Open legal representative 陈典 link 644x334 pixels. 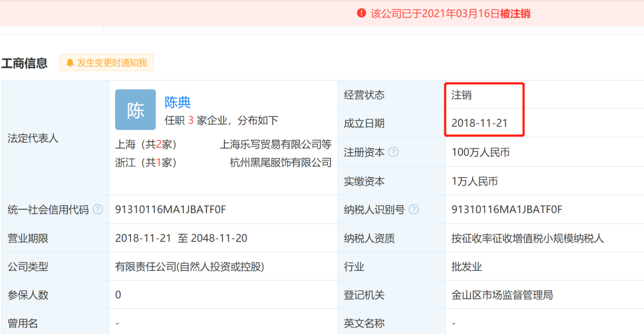click(x=178, y=102)
